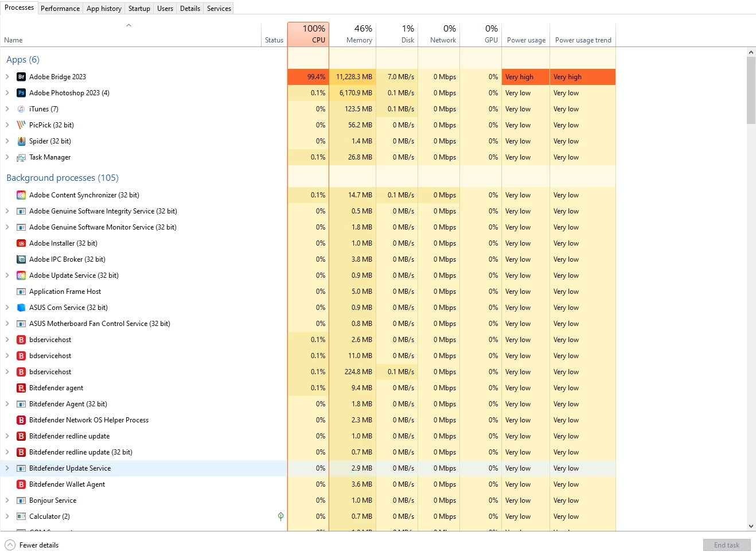Click the Bitdefender Network OS Helper Process icon
This screenshot has width=756, height=559.
click(21, 420)
